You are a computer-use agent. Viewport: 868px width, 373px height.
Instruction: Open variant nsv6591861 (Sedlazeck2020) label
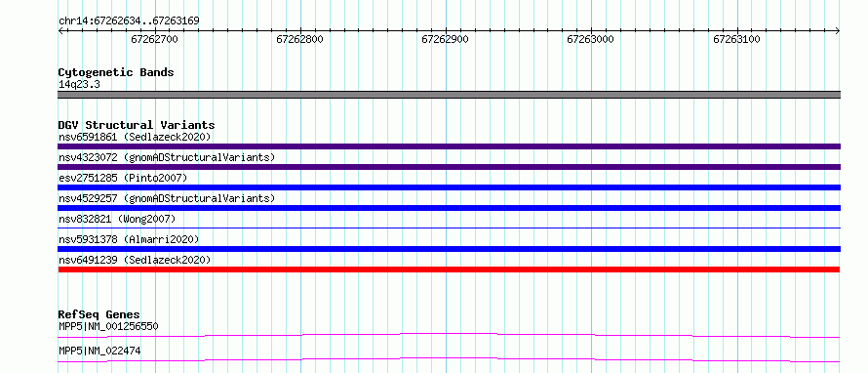[135, 137]
